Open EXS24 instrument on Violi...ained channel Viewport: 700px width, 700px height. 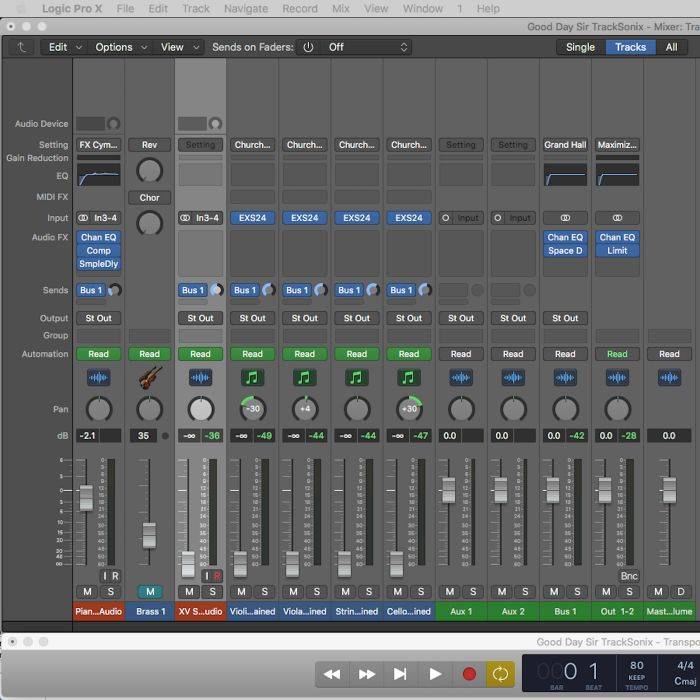pyautogui.click(x=252, y=218)
